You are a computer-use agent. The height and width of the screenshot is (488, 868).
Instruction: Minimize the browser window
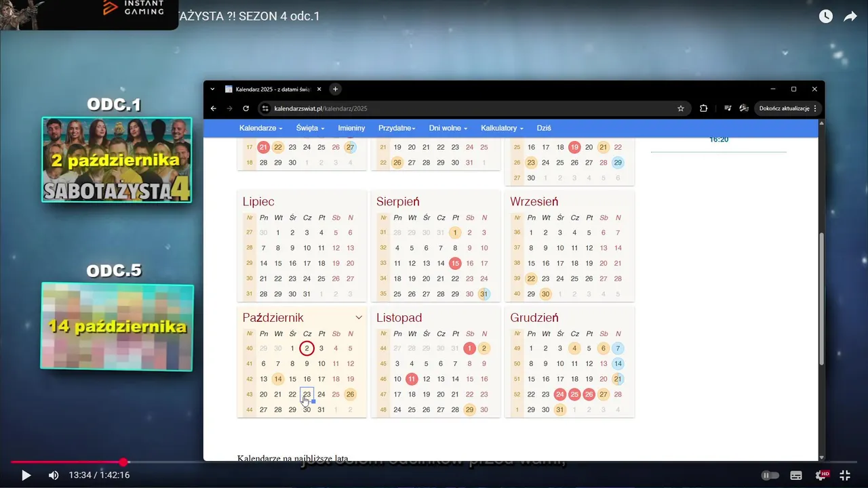(772, 89)
